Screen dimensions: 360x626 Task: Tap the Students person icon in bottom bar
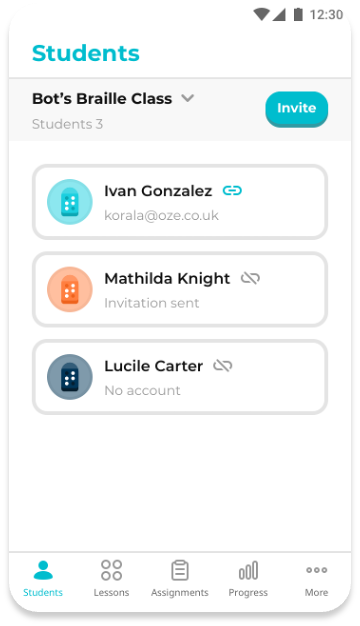pyautogui.click(x=43, y=570)
